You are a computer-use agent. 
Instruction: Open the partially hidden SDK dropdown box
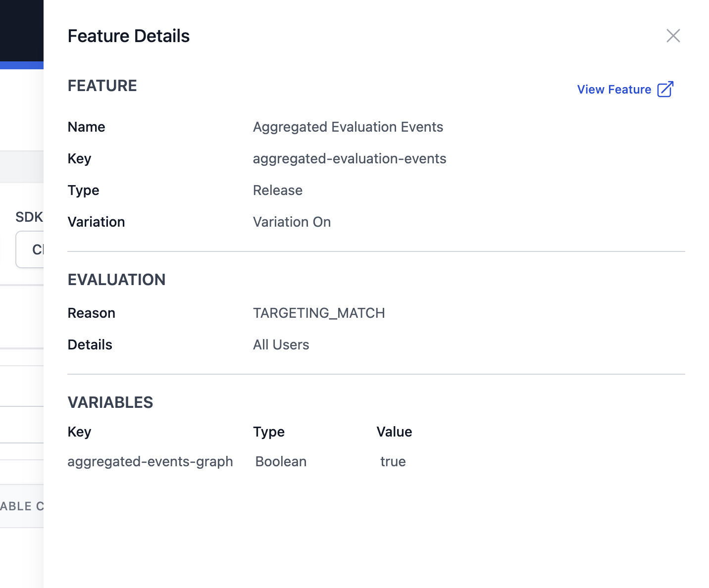tap(31, 249)
